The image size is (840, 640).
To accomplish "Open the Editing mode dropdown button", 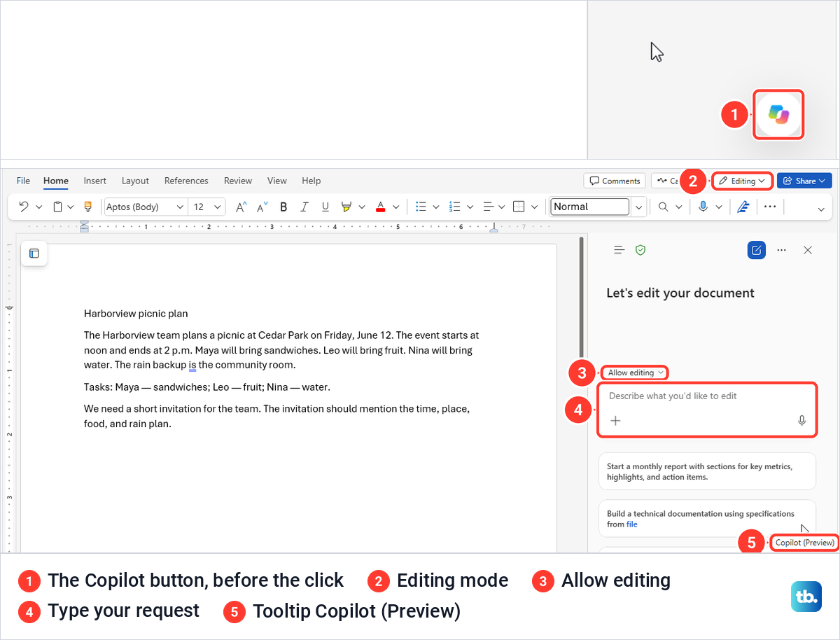I will coord(743,181).
